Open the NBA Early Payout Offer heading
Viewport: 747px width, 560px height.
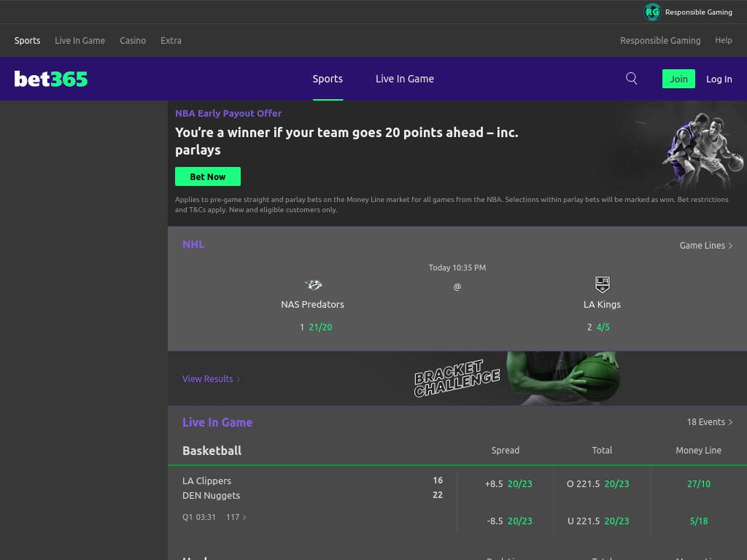coord(228,113)
